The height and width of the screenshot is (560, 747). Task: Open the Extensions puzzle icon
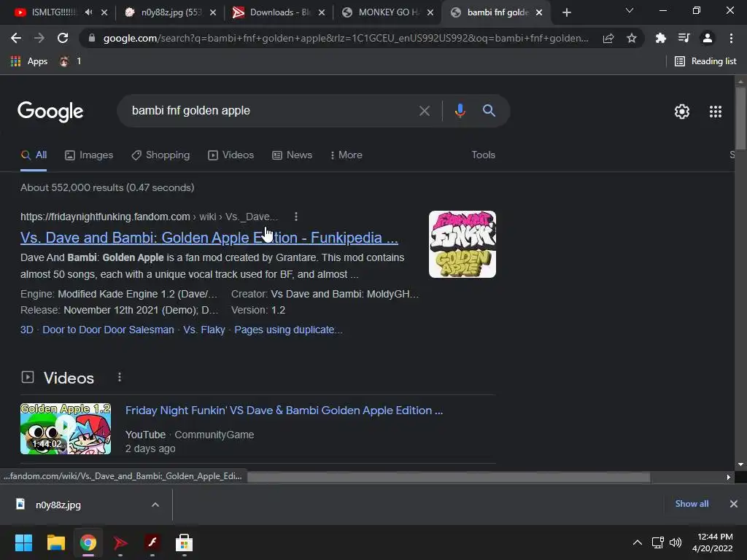coord(660,38)
